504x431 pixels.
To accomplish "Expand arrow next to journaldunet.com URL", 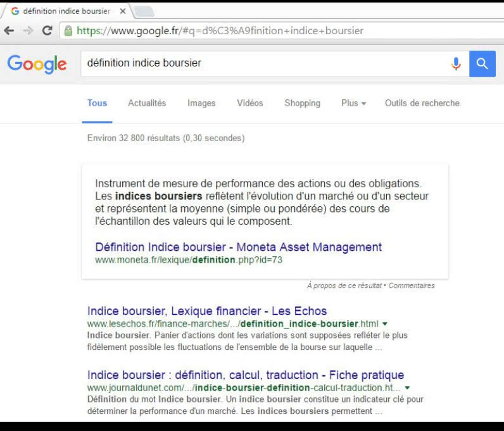I will click(407, 388).
